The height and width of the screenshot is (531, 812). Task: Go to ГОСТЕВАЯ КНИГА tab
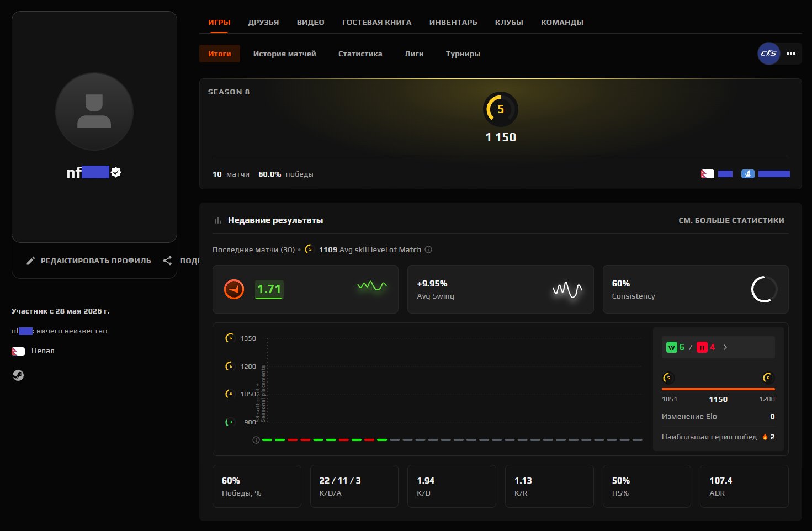coord(376,23)
